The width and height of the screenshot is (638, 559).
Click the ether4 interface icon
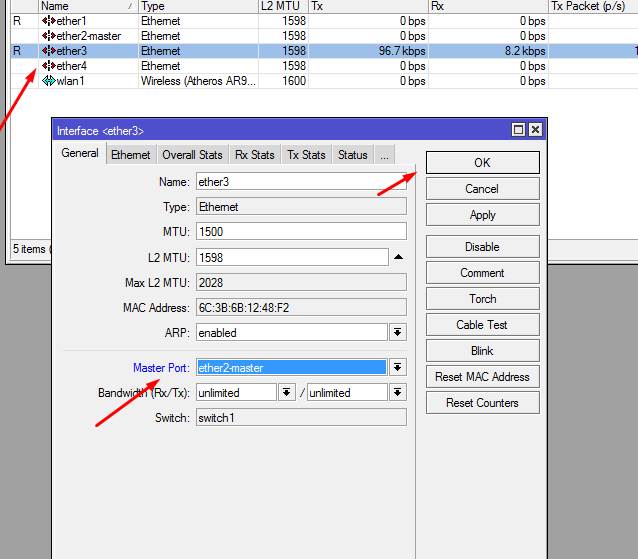point(48,66)
